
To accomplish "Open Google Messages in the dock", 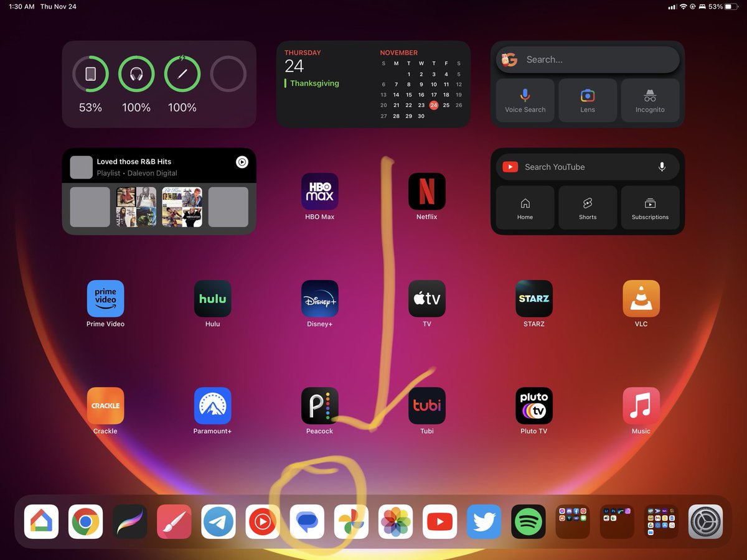I will click(x=307, y=521).
